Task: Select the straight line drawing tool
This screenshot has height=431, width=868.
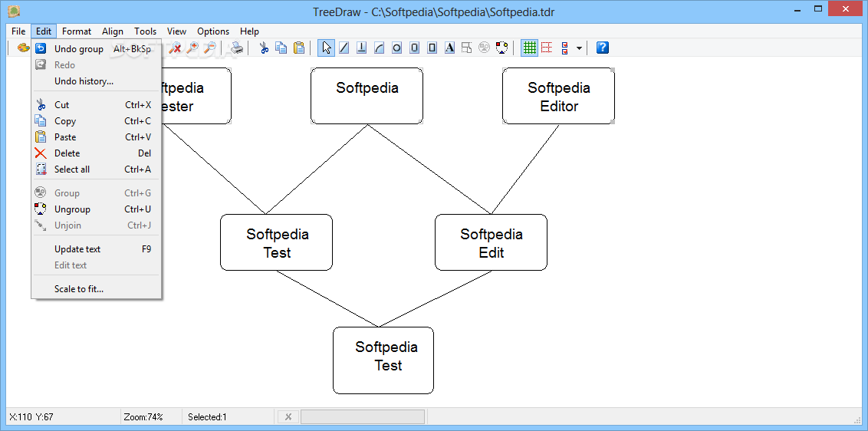Action: 344,48
